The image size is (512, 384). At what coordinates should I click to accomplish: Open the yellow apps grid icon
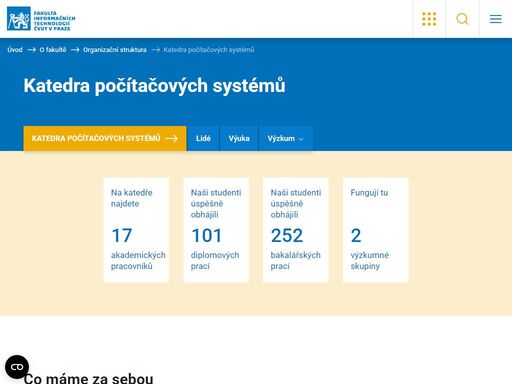pos(429,19)
